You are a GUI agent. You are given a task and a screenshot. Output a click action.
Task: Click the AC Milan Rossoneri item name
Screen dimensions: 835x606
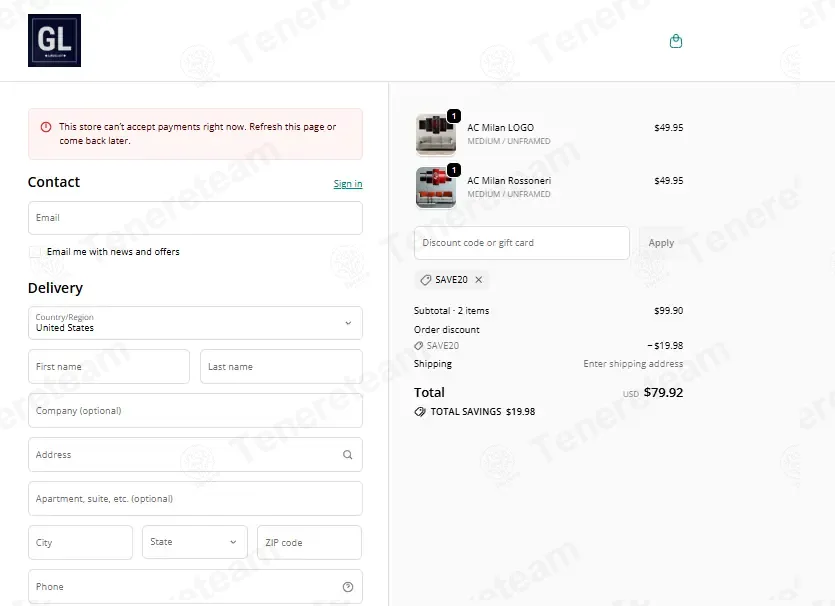509,181
